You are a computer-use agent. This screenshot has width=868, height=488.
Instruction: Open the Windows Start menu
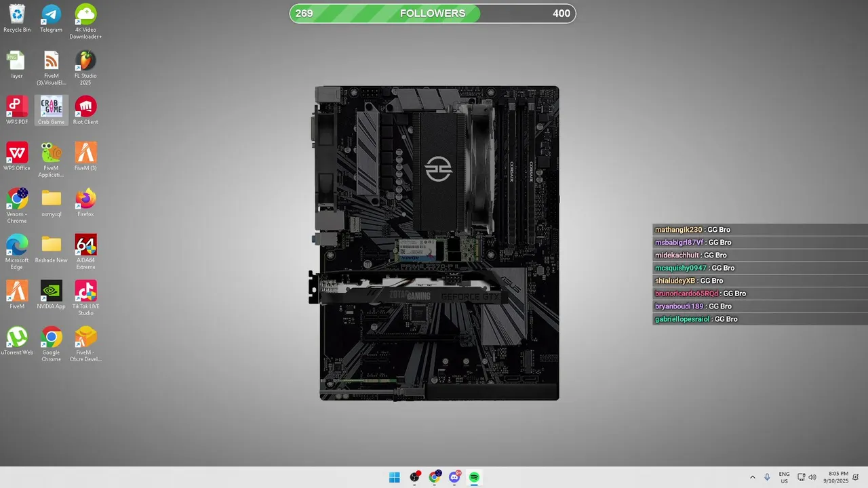point(395,477)
